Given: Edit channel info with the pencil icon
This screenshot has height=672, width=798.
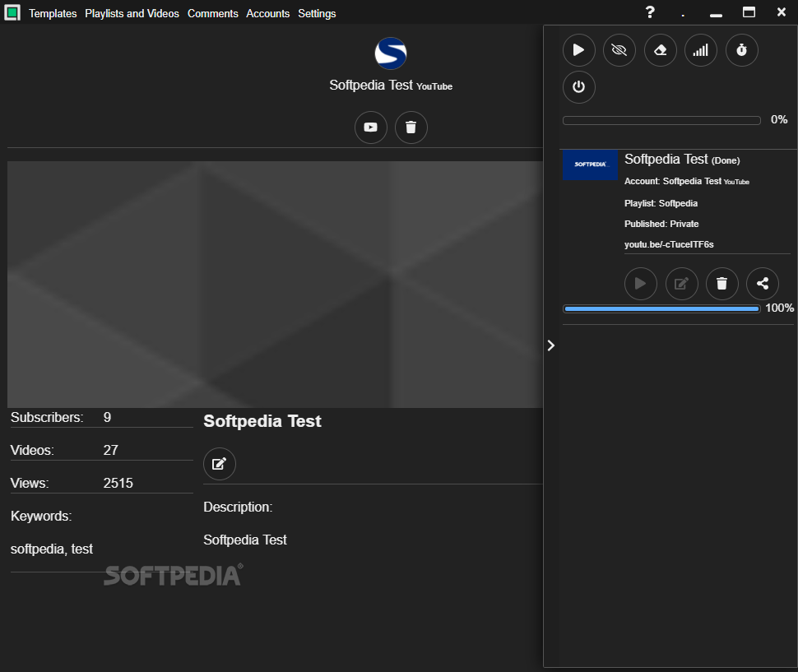Looking at the screenshot, I should pyautogui.click(x=220, y=463).
